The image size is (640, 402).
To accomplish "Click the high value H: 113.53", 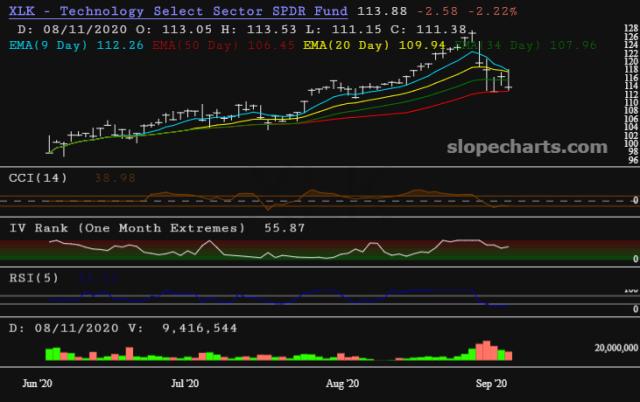I will [x=259, y=29].
